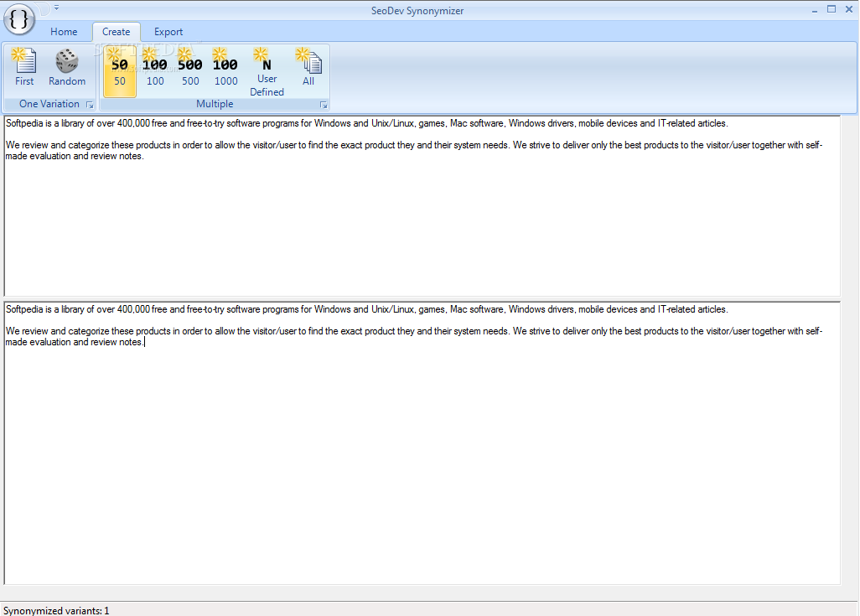Click the 'SeoDev Synonymizer' title text
860x616 pixels.
click(x=417, y=10)
